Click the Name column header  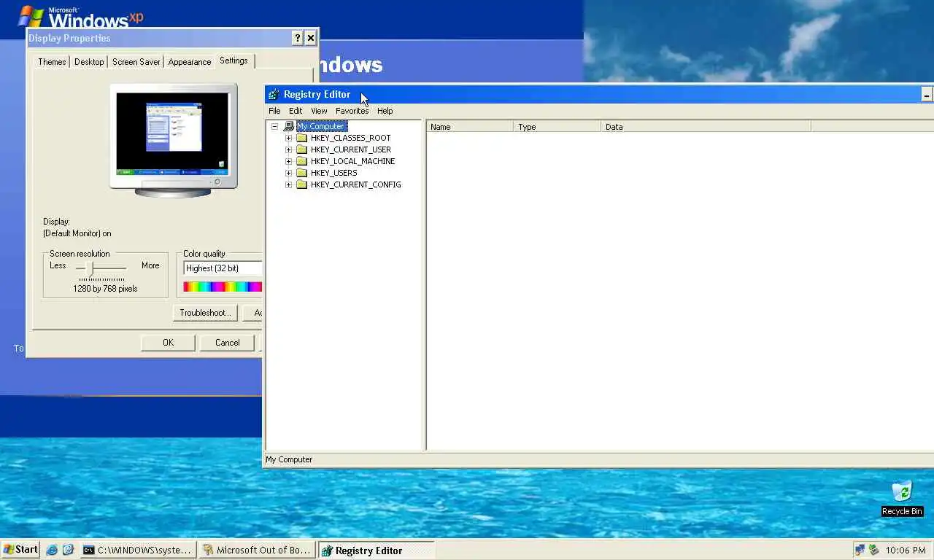pyautogui.click(x=470, y=127)
